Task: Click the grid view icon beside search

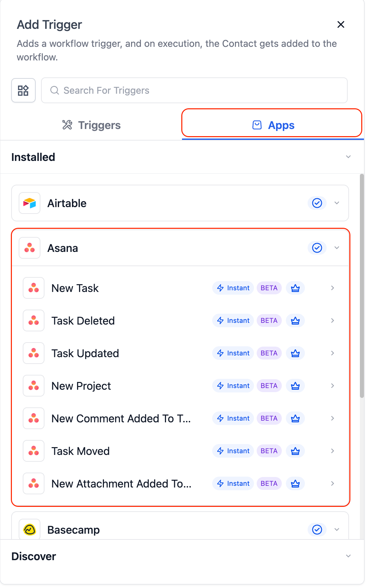Action: point(23,90)
